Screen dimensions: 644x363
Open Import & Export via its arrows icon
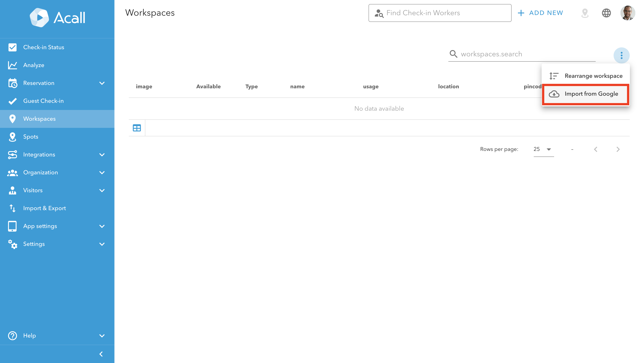tap(13, 208)
